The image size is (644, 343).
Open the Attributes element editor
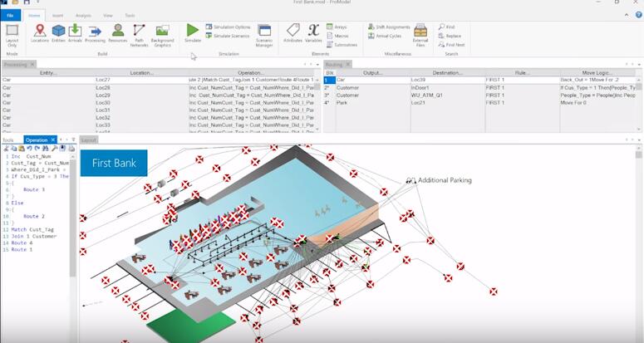pyautogui.click(x=293, y=33)
